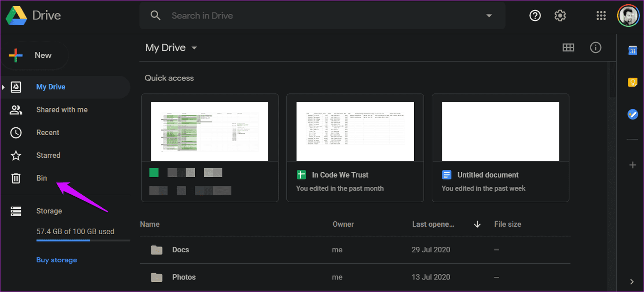Type in the Search in Drive field
This screenshot has height=292, width=644.
tap(322, 16)
